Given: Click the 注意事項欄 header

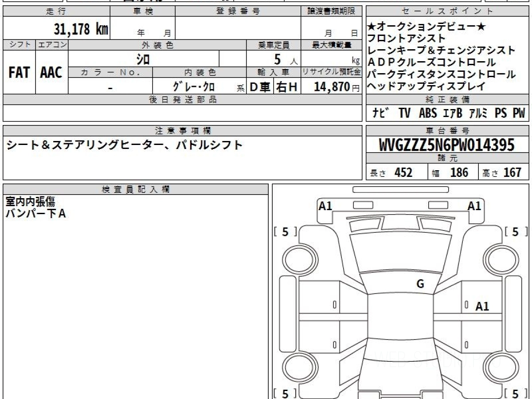Looking at the screenshot, I should tap(182, 130).
